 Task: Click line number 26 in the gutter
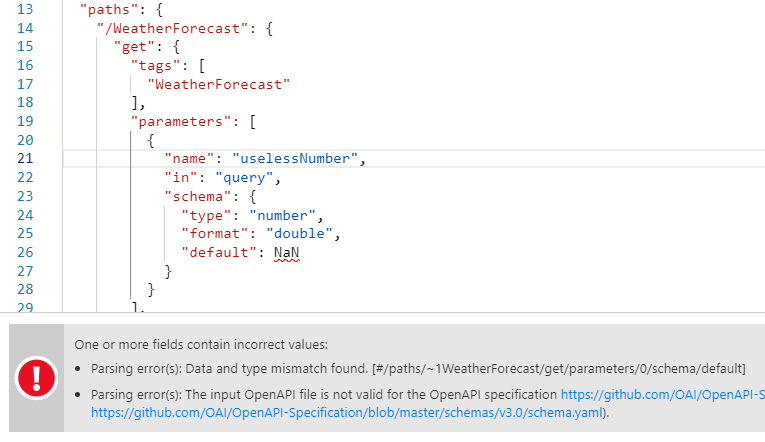click(x=25, y=253)
